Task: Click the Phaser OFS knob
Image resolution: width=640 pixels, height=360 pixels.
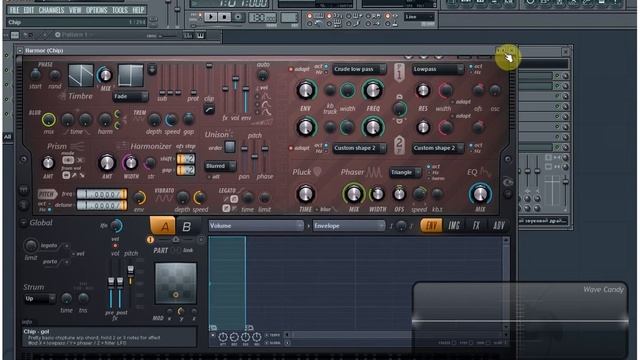Action: click(399, 194)
